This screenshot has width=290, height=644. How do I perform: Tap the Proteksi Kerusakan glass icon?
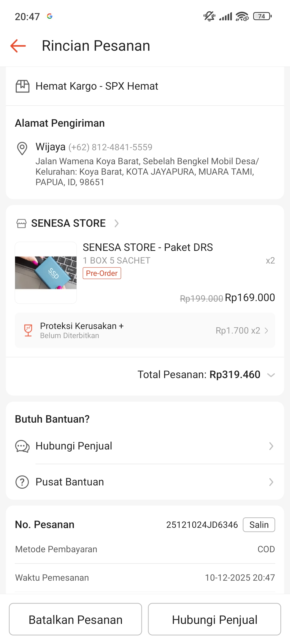pyautogui.click(x=28, y=330)
